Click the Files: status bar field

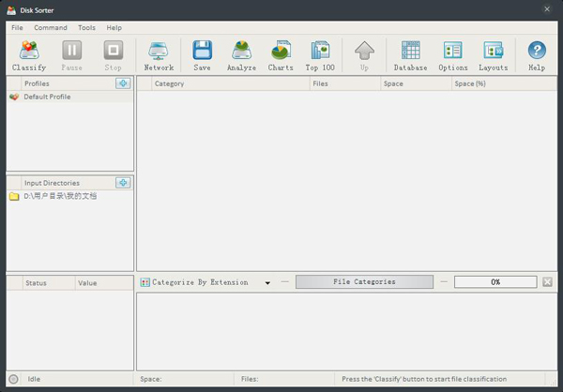pos(284,379)
